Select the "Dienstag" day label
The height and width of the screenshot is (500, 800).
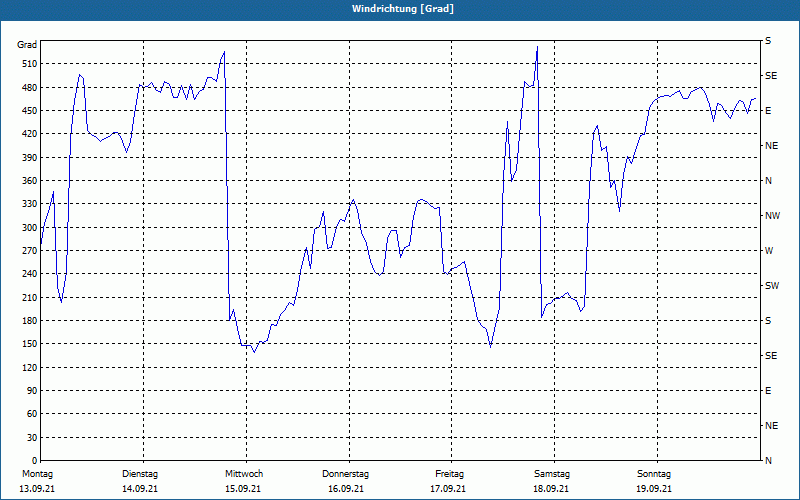140,474
